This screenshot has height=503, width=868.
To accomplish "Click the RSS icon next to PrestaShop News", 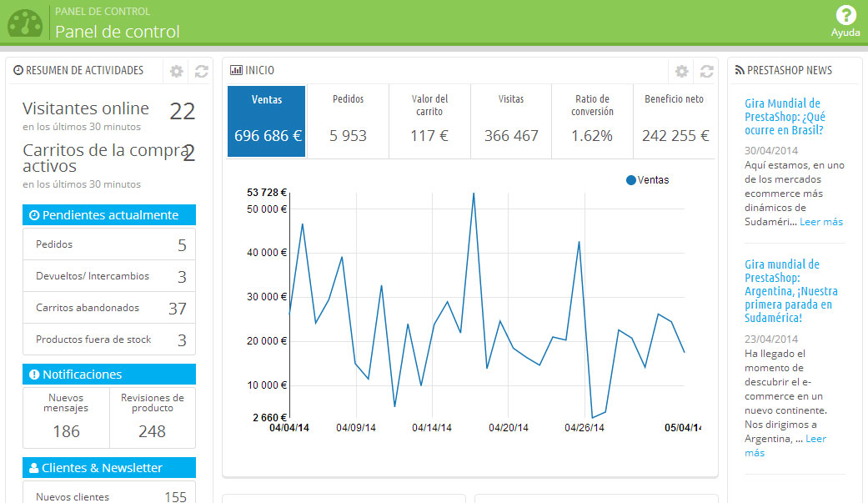I will click(x=740, y=70).
